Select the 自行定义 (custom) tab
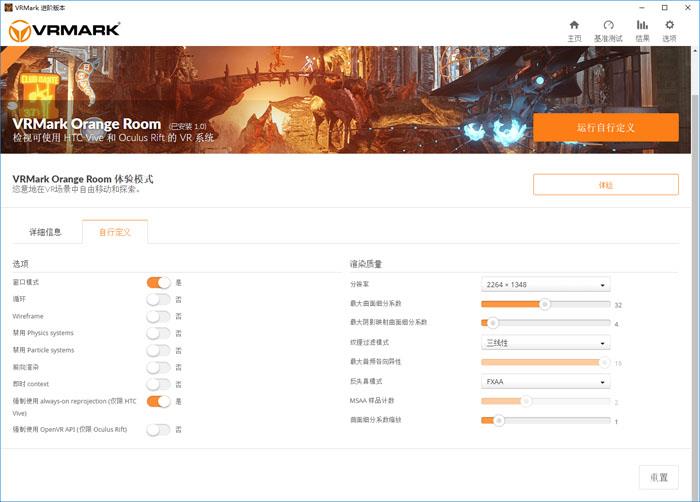700x502 pixels. [x=115, y=232]
